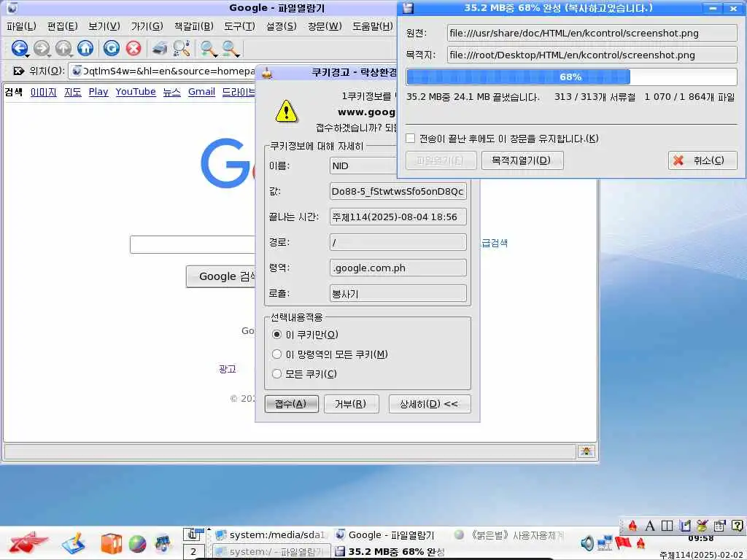747x560 pixels.
Task: Switch to 'system:/media/sda1' taskbar entry
Action: point(270,534)
